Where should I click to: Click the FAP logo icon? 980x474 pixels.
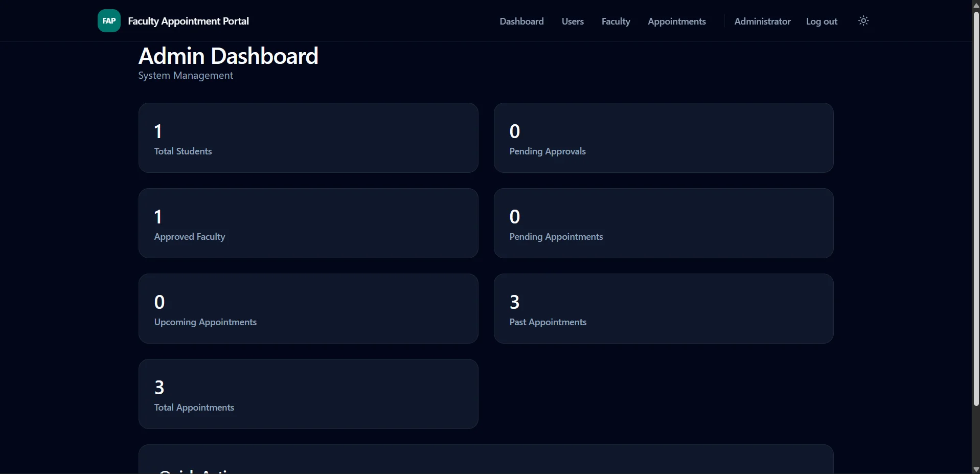[109, 21]
